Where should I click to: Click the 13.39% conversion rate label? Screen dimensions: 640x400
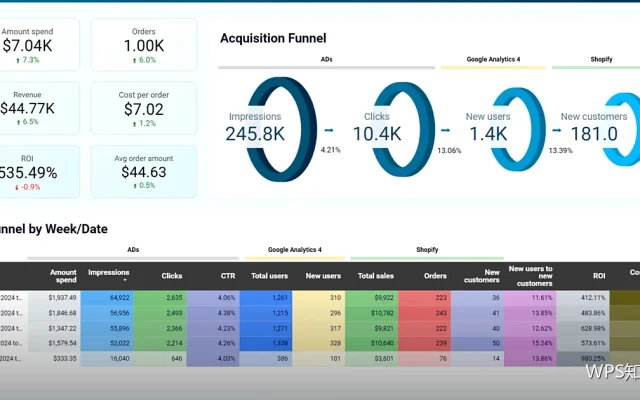[x=560, y=150]
